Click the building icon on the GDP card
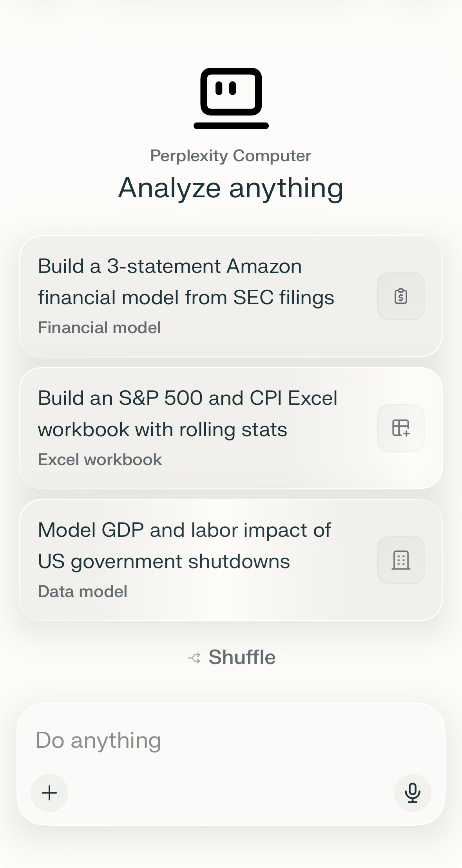This screenshot has width=462, height=868. coord(400,560)
